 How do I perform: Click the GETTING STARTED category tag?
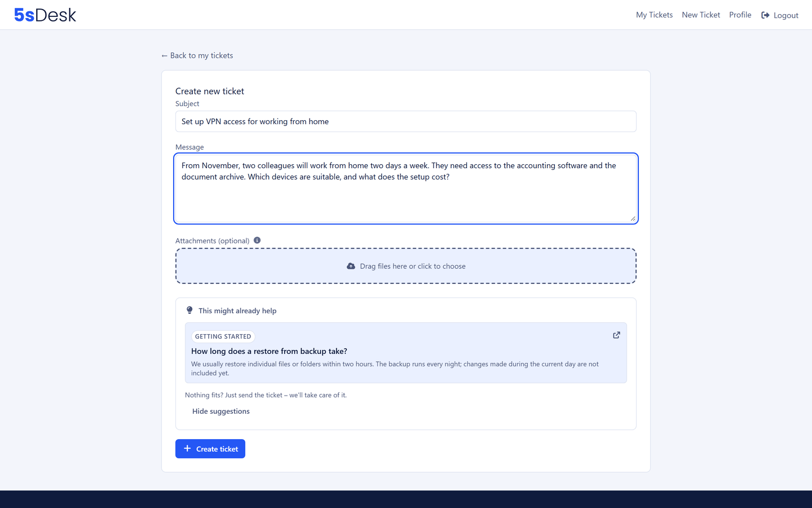[x=223, y=336]
